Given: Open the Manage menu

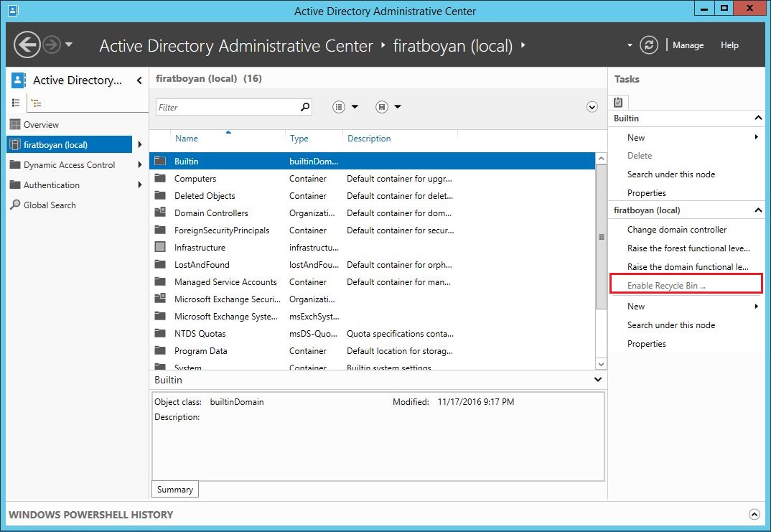Looking at the screenshot, I should pyautogui.click(x=688, y=45).
